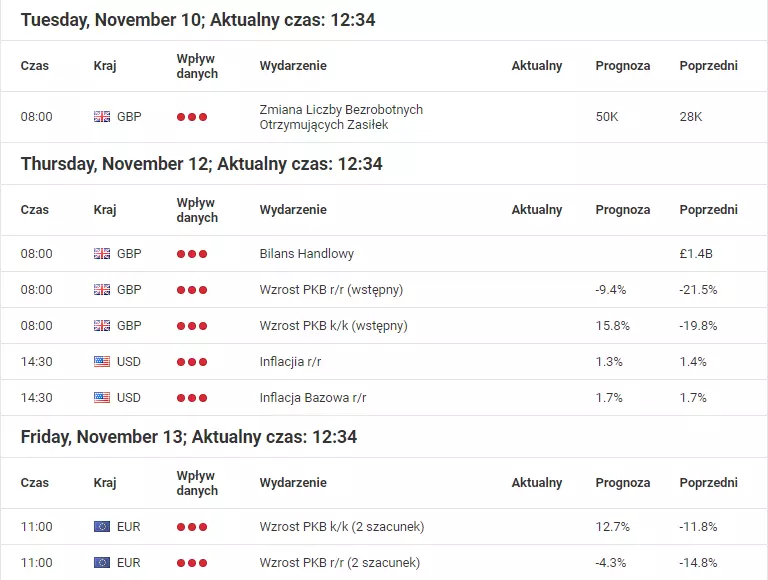This screenshot has width=768, height=580.
Task: Click US flag icon next to Inflacja r/r
Action: point(102,362)
